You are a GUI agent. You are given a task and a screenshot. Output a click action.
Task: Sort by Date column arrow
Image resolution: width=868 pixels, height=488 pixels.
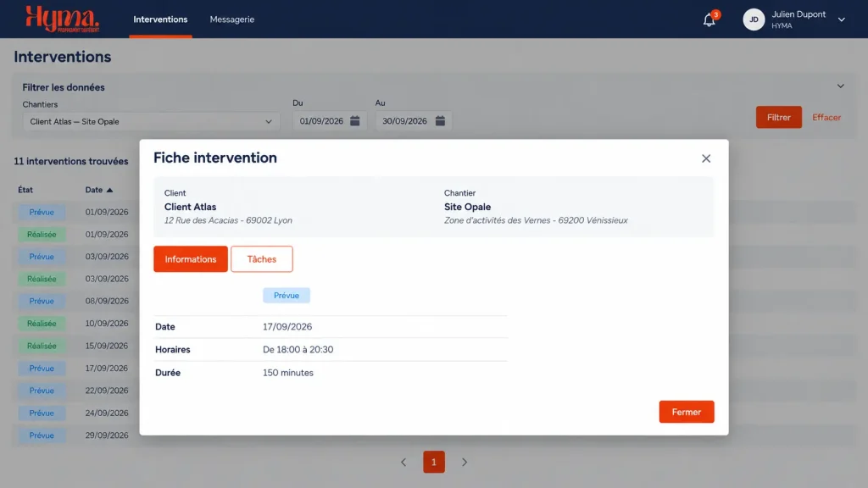109,190
